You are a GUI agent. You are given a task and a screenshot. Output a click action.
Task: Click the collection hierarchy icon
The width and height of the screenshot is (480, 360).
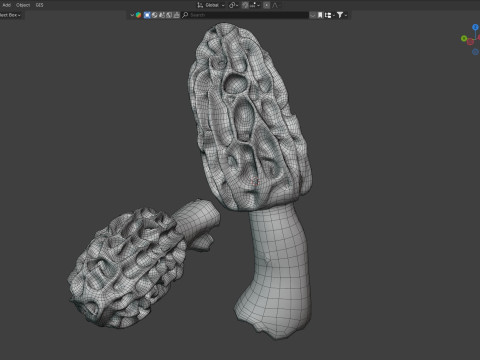328,15
